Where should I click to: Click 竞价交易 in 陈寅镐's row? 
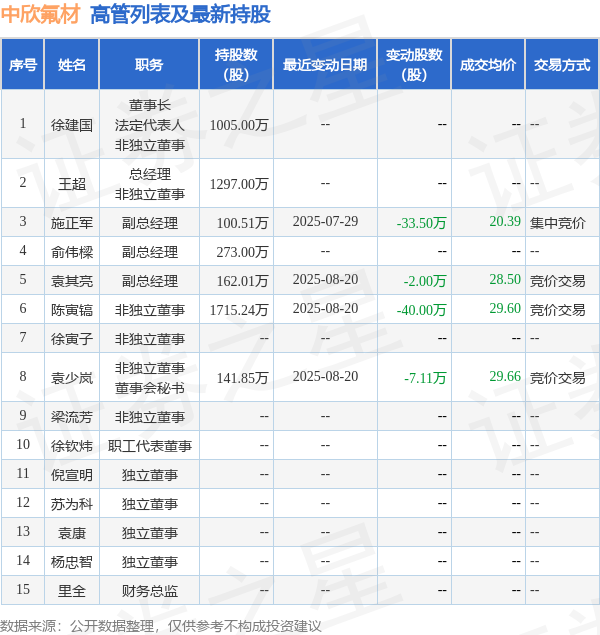tap(557, 310)
